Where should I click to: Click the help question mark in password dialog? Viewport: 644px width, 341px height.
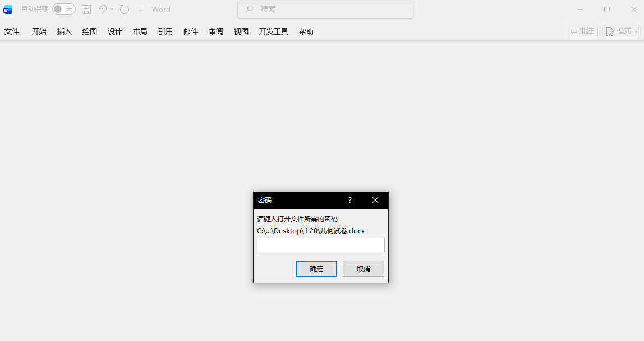349,200
